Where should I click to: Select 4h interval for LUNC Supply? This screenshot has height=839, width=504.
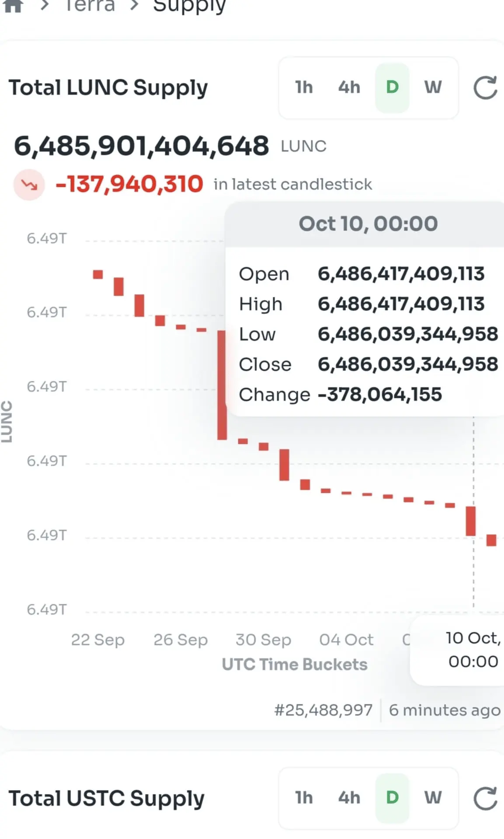point(349,87)
